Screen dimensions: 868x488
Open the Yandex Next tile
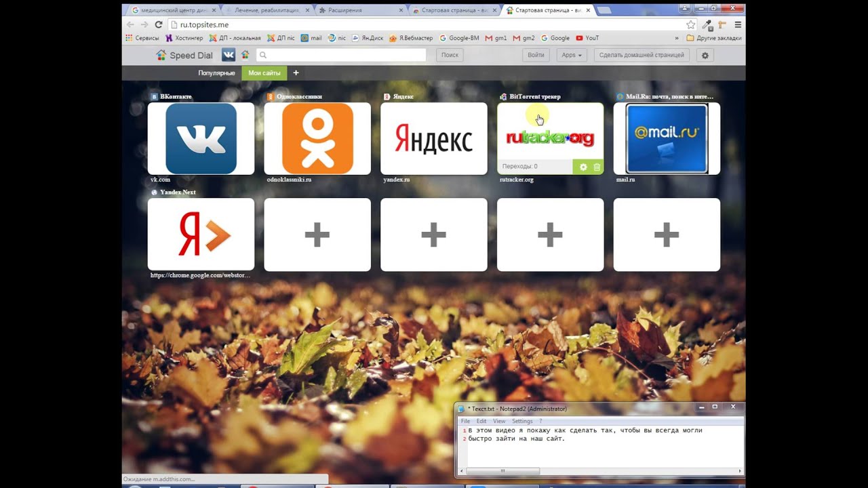pyautogui.click(x=201, y=235)
